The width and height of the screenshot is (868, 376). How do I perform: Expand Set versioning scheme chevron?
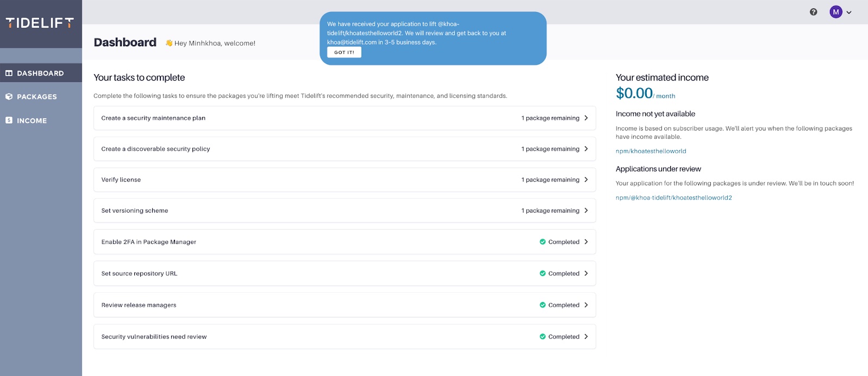(586, 211)
